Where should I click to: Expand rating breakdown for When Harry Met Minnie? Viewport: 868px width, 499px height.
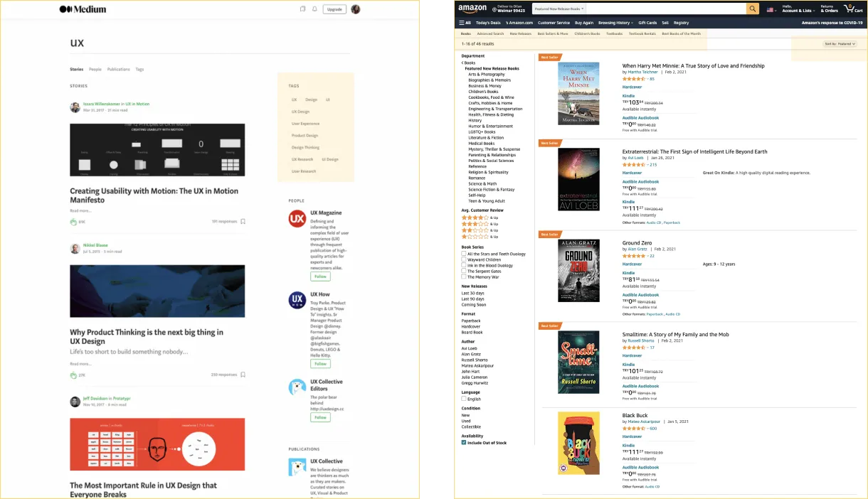point(647,79)
